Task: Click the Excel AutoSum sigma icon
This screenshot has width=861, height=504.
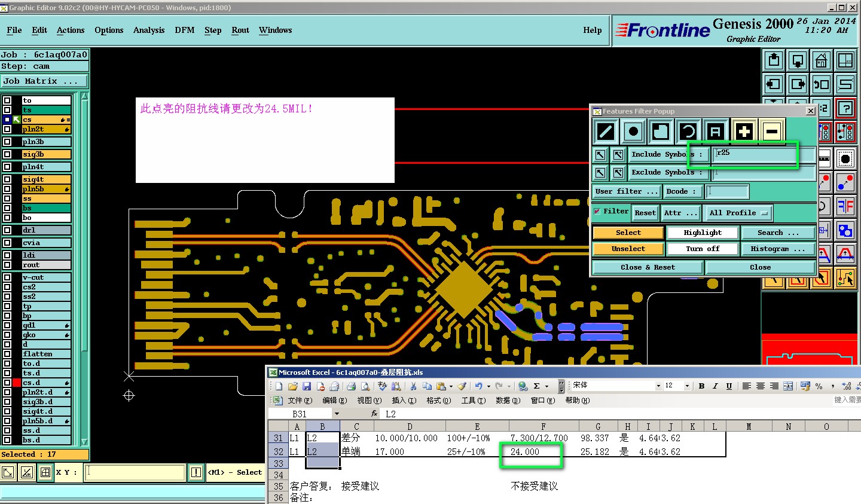Action: pos(536,386)
